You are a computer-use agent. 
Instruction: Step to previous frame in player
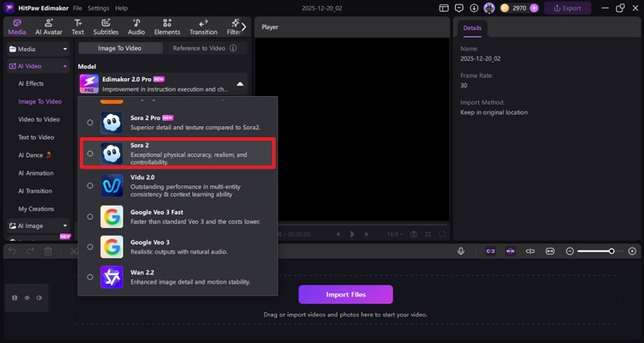(x=338, y=234)
